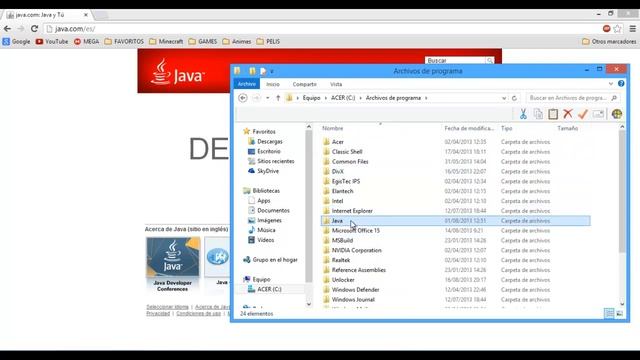
Task: Click Buscar field on Java website
Action: 455,60
